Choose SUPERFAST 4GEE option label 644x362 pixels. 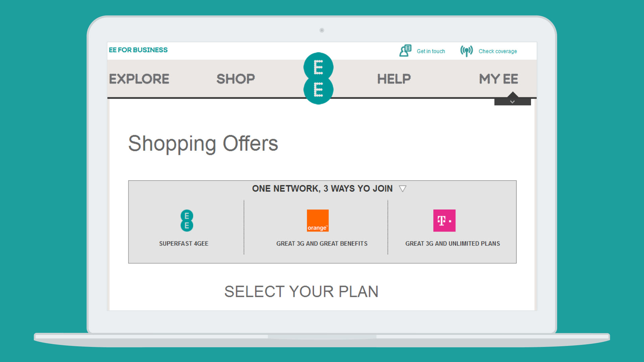[184, 244]
